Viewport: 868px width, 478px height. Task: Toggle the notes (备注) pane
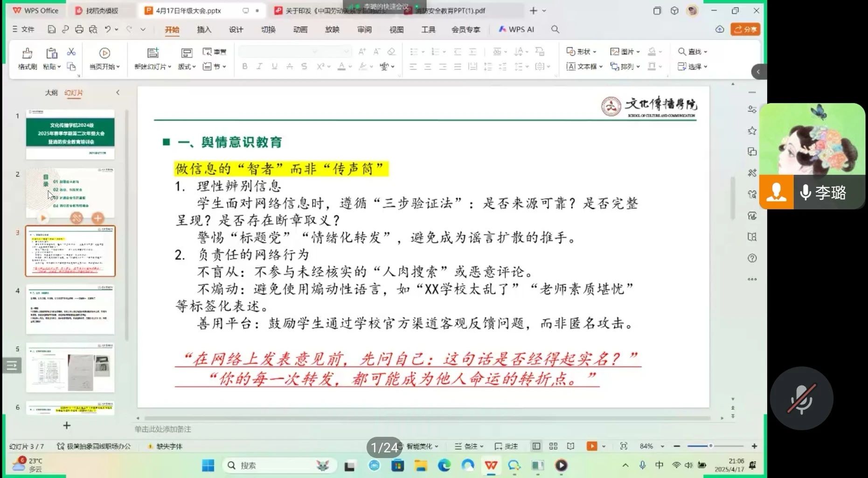pos(468,446)
